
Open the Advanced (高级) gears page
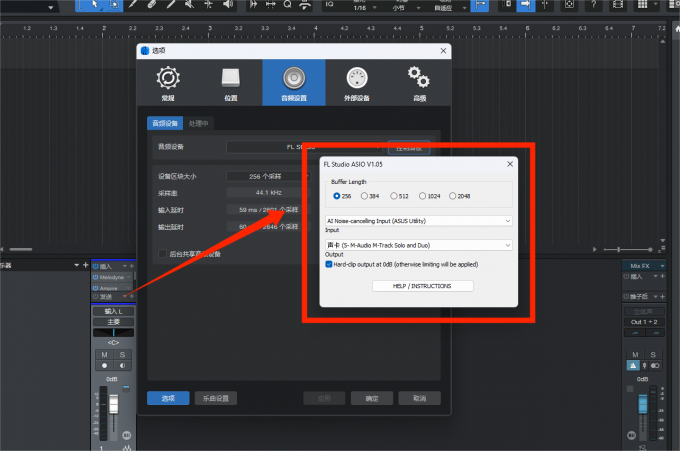(x=419, y=83)
